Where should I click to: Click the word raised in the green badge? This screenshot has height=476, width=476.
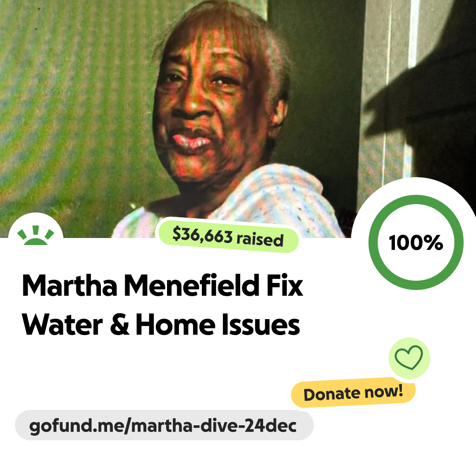point(260,239)
